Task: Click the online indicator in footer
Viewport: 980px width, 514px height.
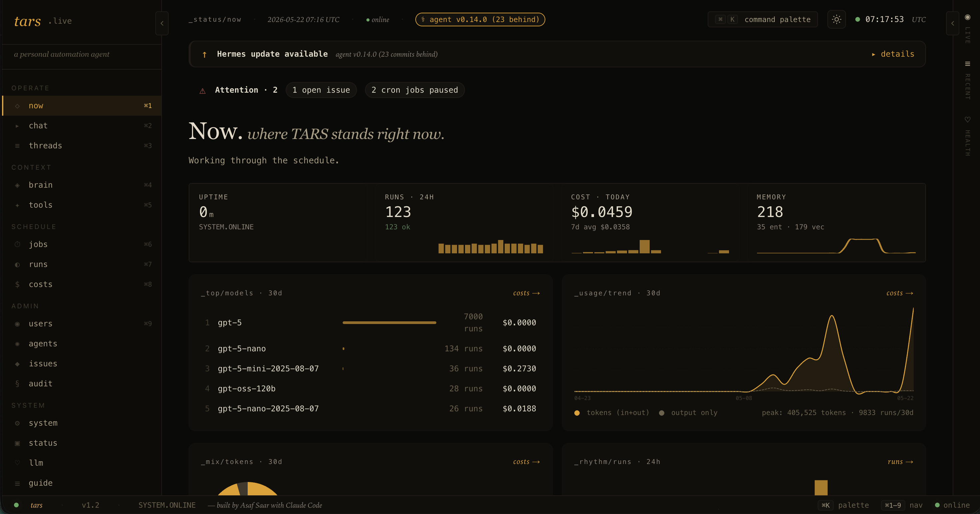Action: [x=952, y=505]
